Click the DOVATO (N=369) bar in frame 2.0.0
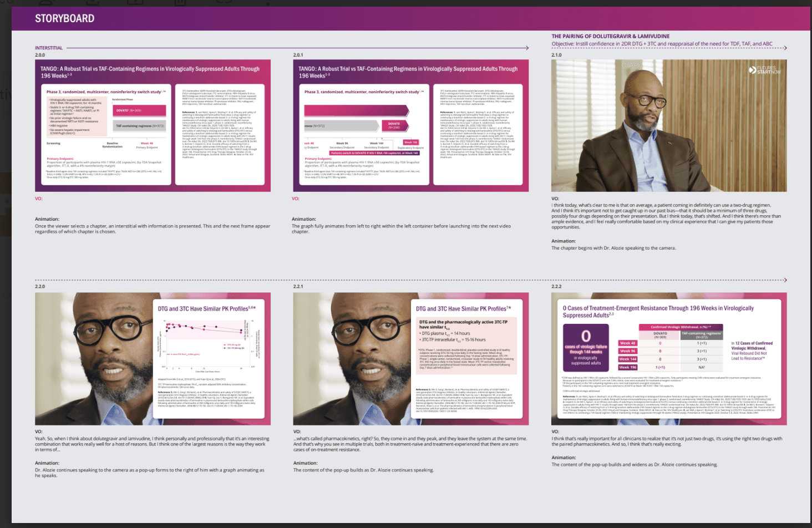 (x=139, y=110)
